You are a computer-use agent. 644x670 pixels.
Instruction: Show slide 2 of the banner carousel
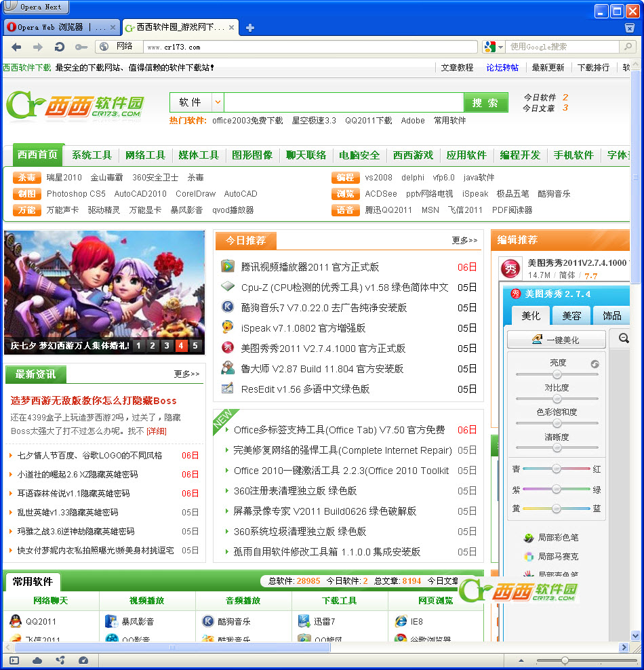click(153, 345)
